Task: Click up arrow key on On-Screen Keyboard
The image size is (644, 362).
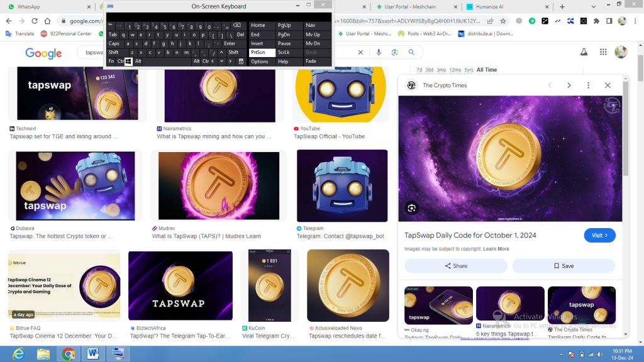Action: tap(221, 52)
